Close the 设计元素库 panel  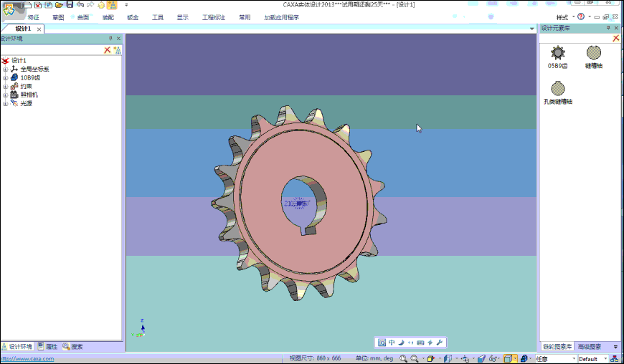[x=616, y=28]
